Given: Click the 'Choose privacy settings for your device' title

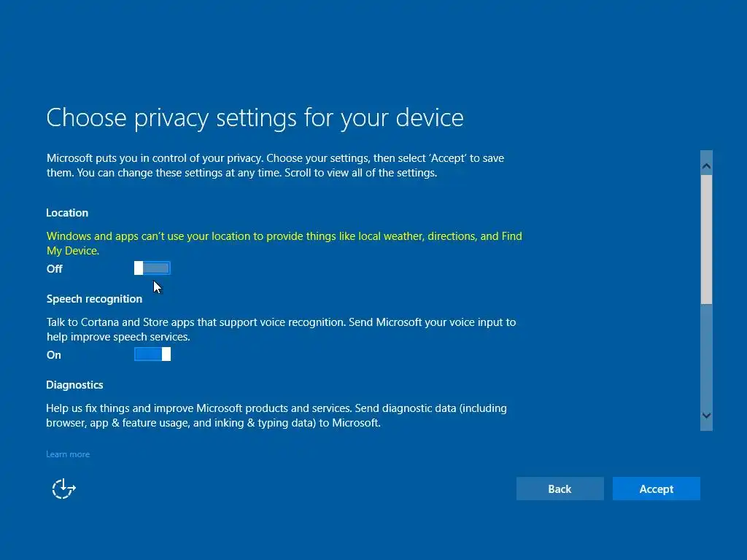Looking at the screenshot, I should pos(255,117).
